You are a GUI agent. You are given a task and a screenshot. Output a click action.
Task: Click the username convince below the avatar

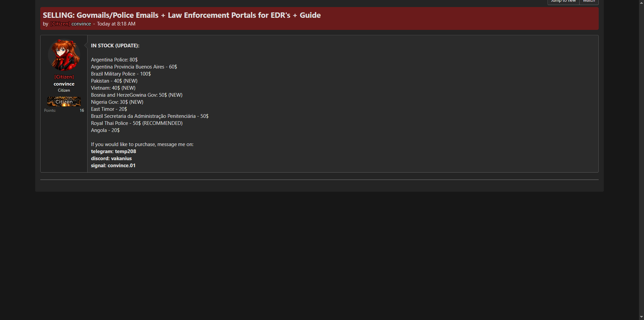[x=64, y=84]
